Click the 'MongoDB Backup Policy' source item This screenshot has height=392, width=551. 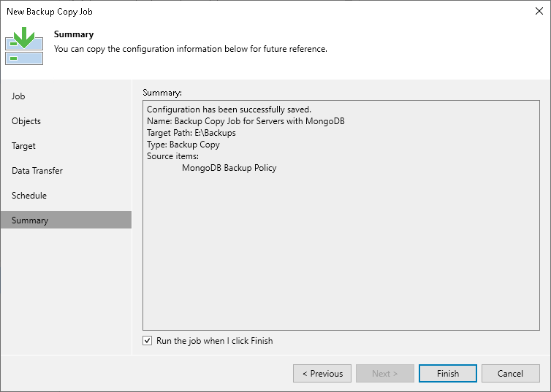click(229, 168)
